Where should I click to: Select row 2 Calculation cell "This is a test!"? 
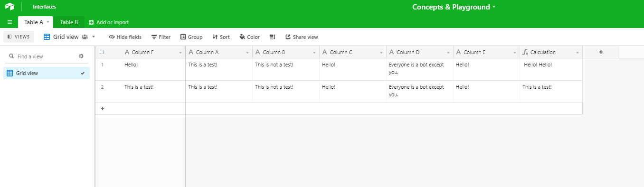[x=551, y=91]
